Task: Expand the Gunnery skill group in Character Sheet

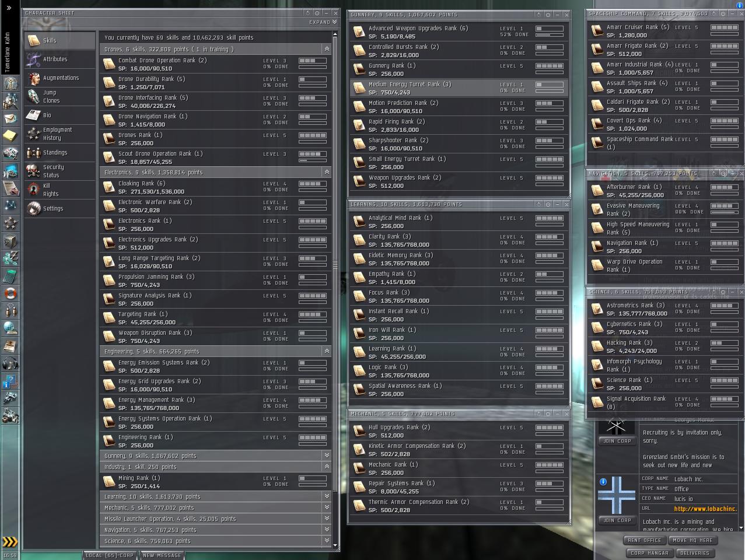Action: (327, 456)
